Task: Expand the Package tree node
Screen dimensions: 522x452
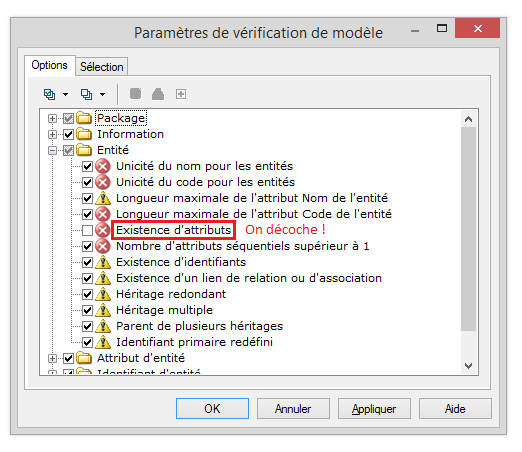Action: pos(52,118)
